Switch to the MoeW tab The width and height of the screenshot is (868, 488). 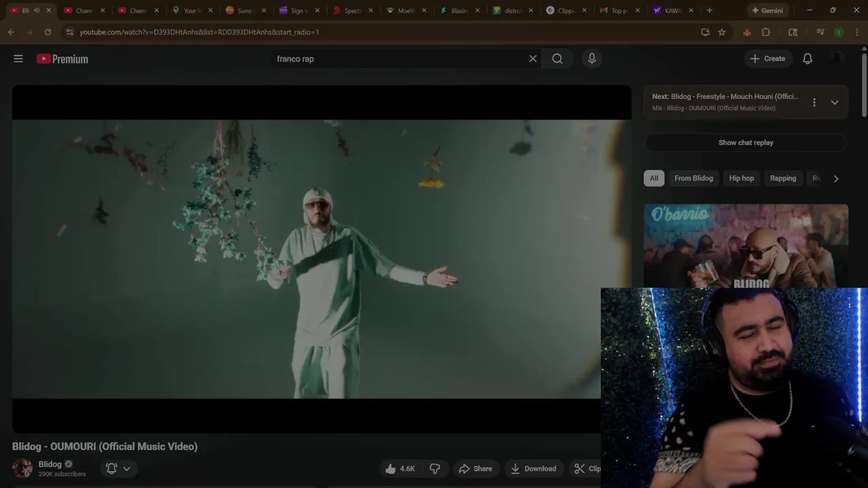coord(401,10)
